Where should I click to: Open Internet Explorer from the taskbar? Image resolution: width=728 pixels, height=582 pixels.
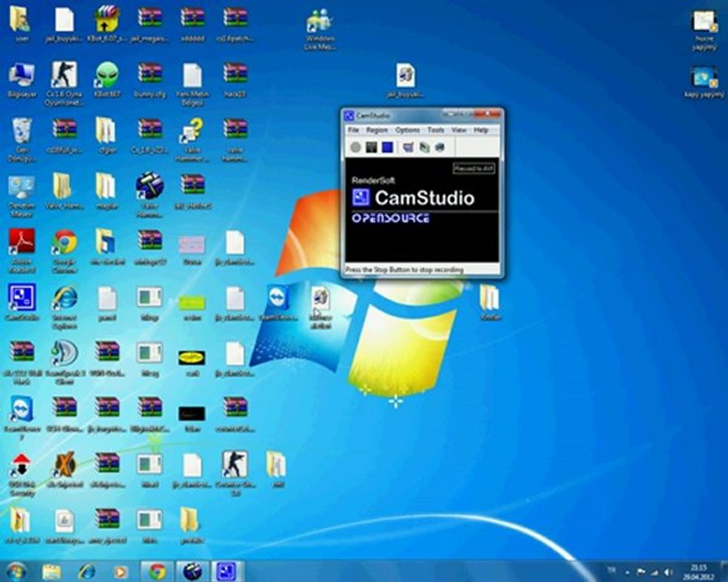tap(86, 571)
